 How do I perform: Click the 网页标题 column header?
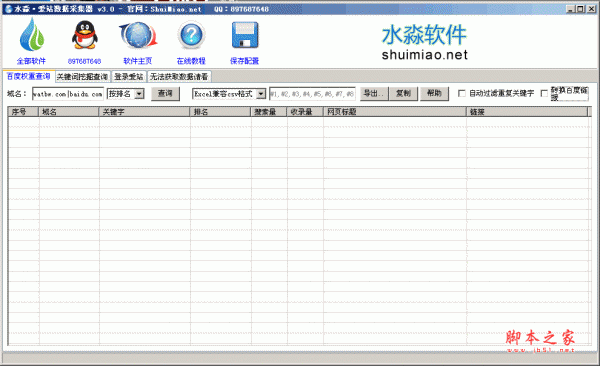click(x=395, y=112)
